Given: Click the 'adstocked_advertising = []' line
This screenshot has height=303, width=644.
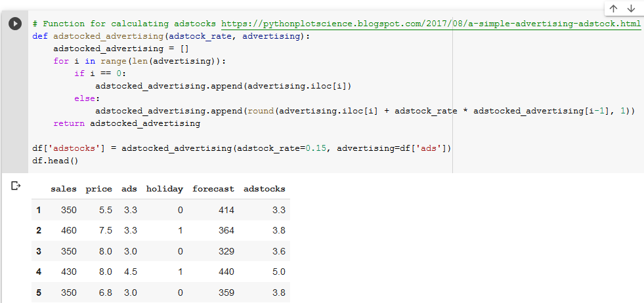Looking at the screenshot, I should pos(121,49).
